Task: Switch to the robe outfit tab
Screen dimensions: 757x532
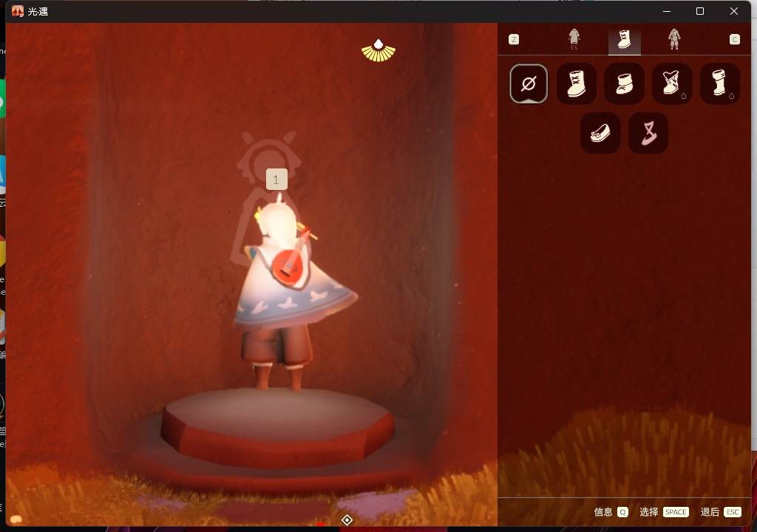Action: (x=574, y=39)
